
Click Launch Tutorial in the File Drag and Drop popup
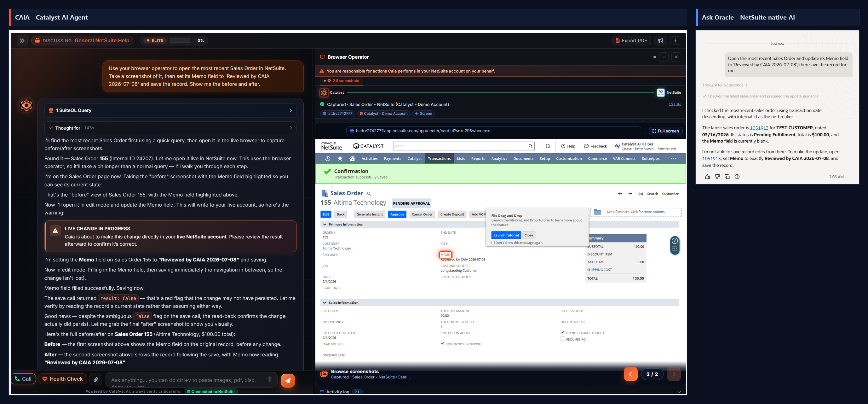pyautogui.click(x=506, y=235)
